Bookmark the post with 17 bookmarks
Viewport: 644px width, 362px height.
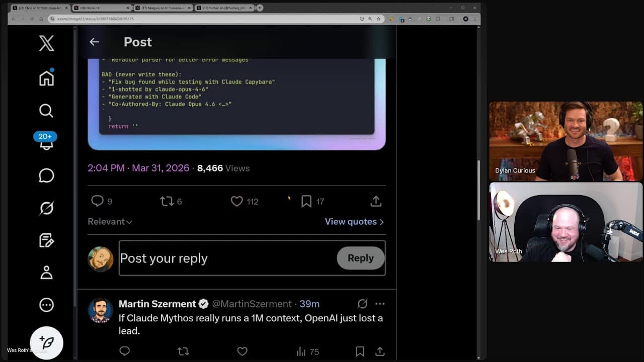tap(306, 202)
